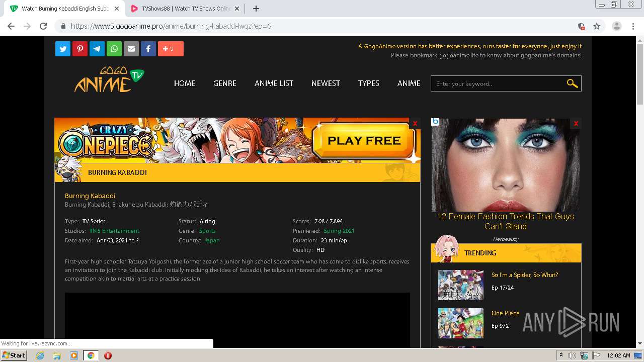The image size is (644, 362).
Task: Open One Piece trending link
Action: coord(506,313)
